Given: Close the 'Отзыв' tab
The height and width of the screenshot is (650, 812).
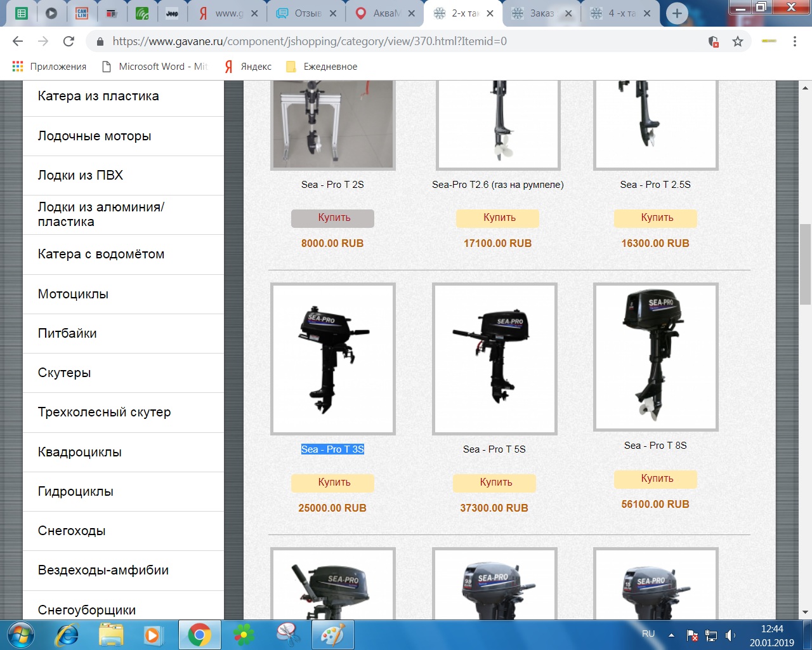Looking at the screenshot, I should (x=333, y=13).
